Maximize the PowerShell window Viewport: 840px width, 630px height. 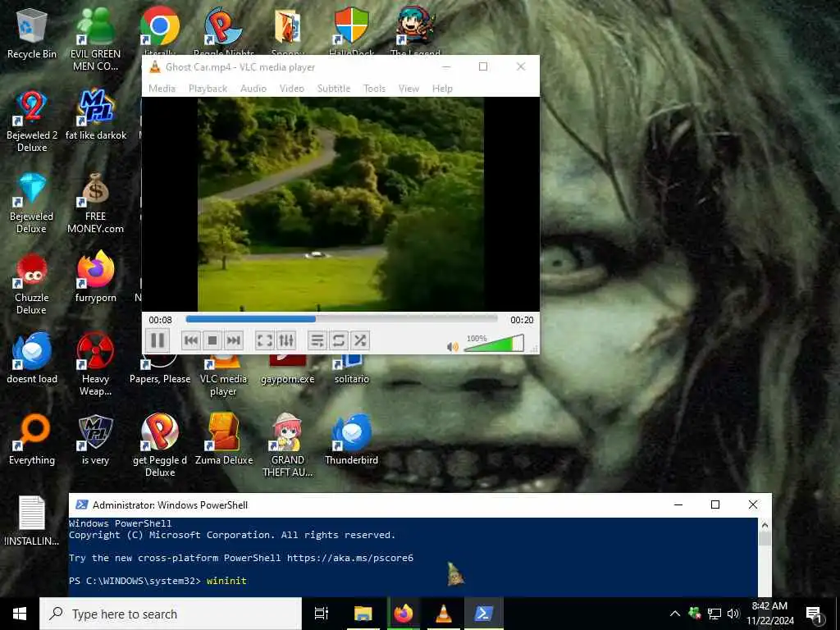click(715, 504)
